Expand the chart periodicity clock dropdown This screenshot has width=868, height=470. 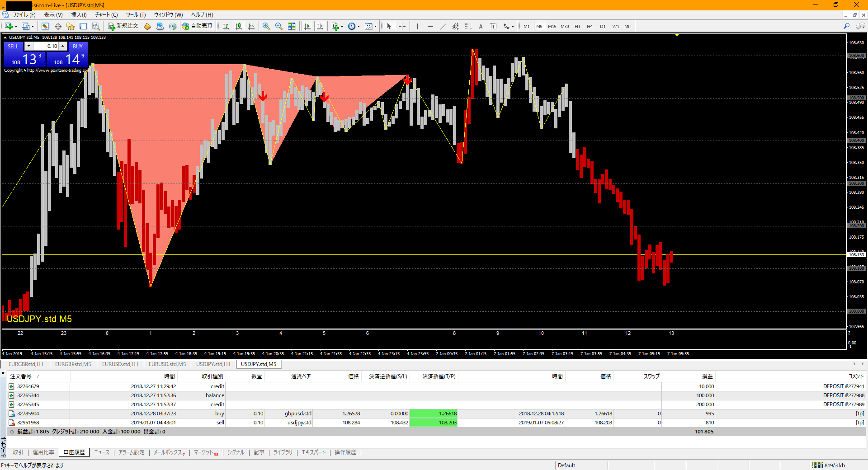(x=359, y=26)
